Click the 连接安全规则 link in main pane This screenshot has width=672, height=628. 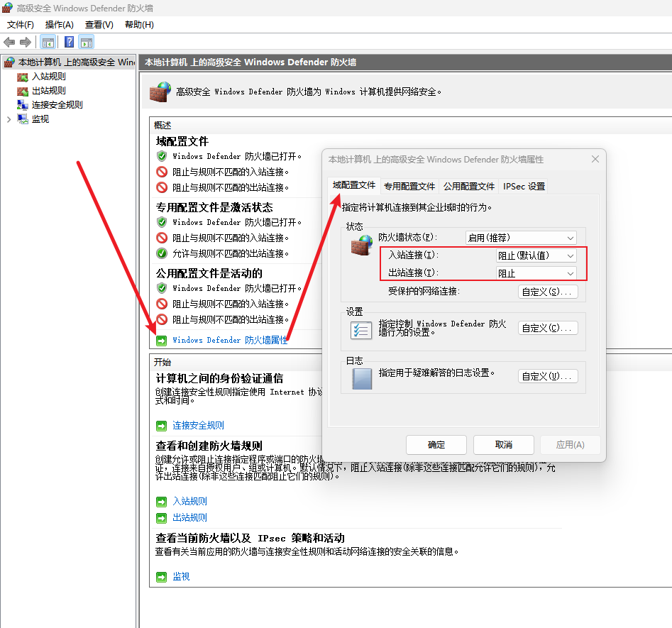pos(198,426)
